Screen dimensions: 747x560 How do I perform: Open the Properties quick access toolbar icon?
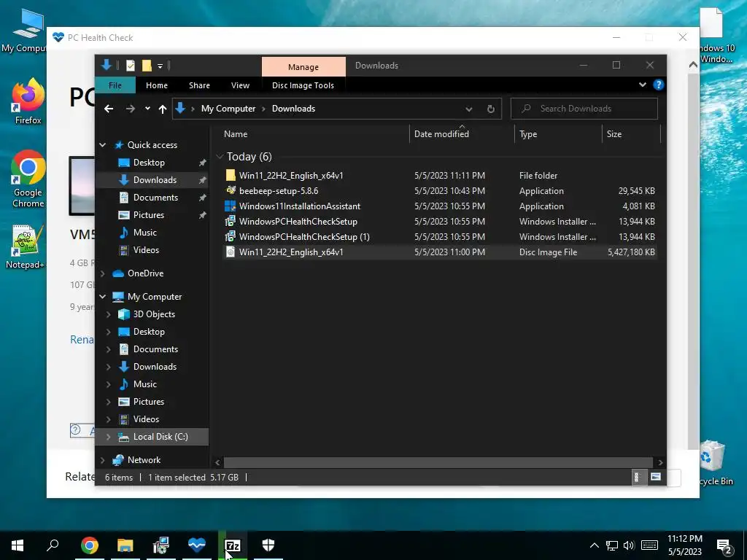coord(130,66)
